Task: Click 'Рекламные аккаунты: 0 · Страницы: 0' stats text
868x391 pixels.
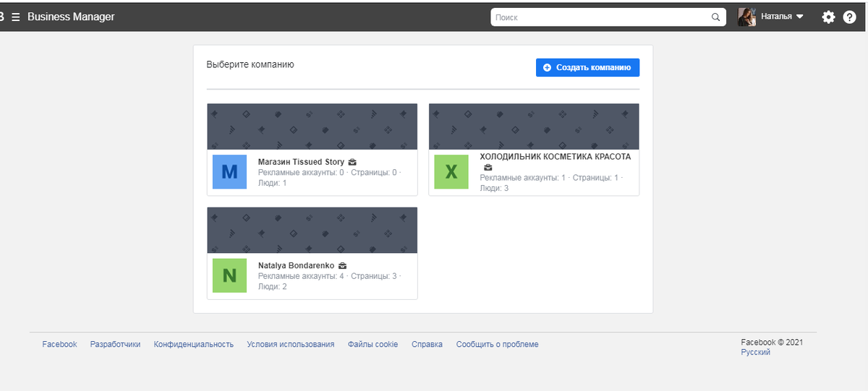Action: 329,173
